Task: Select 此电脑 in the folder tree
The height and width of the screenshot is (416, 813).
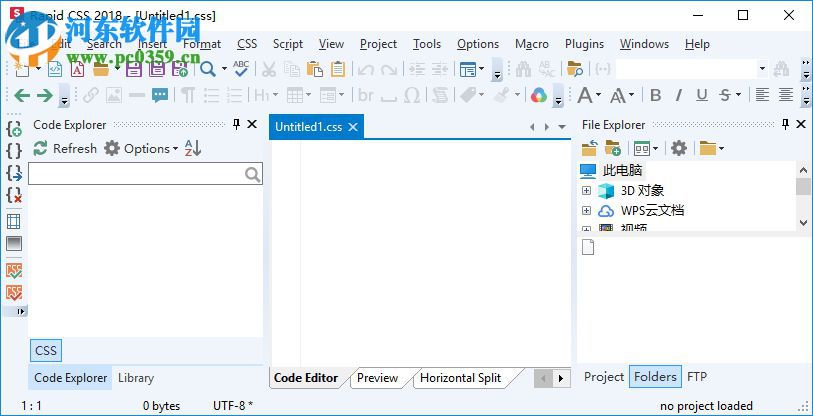Action: pyautogui.click(x=622, y=170)
